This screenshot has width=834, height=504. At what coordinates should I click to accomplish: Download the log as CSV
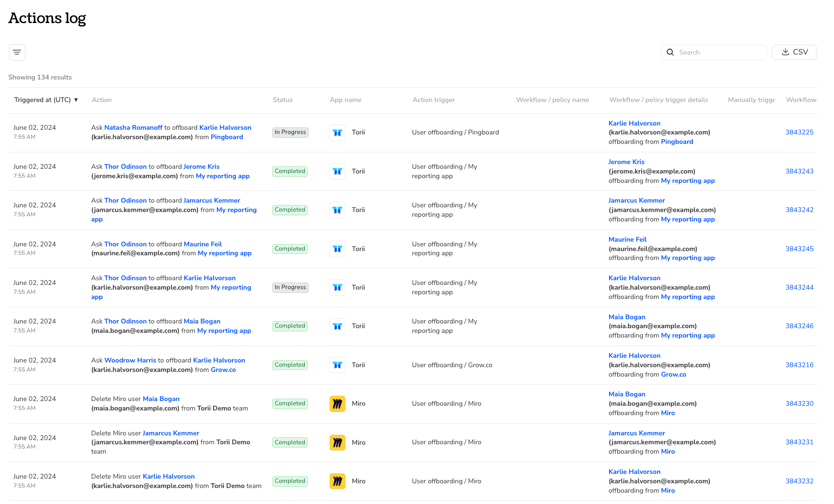(x=794, y=52)
